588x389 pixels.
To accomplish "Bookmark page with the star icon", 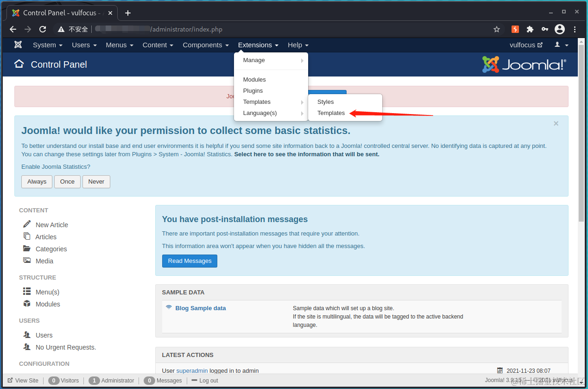I will coord(497,29).
